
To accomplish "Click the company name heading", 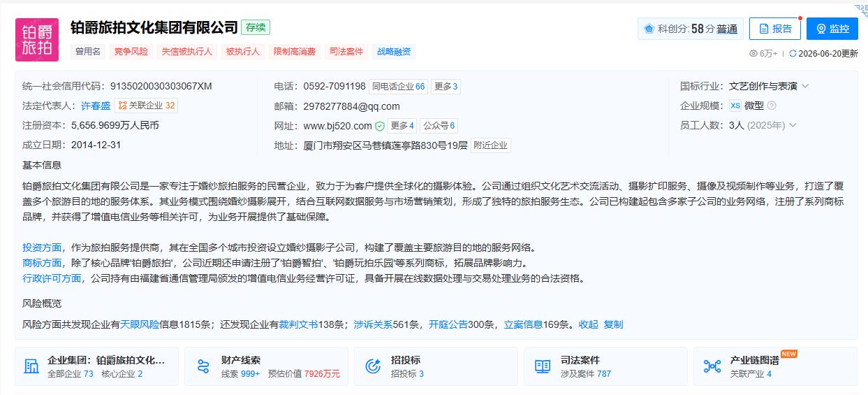I will (x=154, y=27).
